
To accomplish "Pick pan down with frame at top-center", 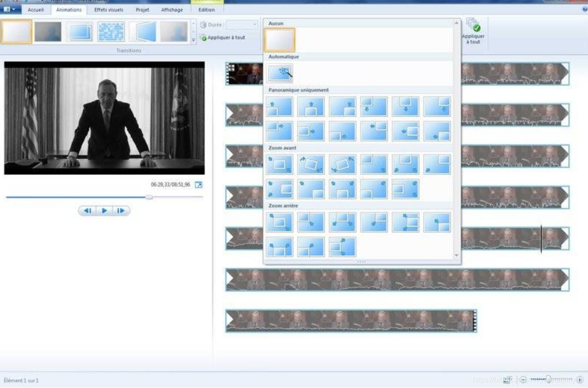I will pos(406,106).
